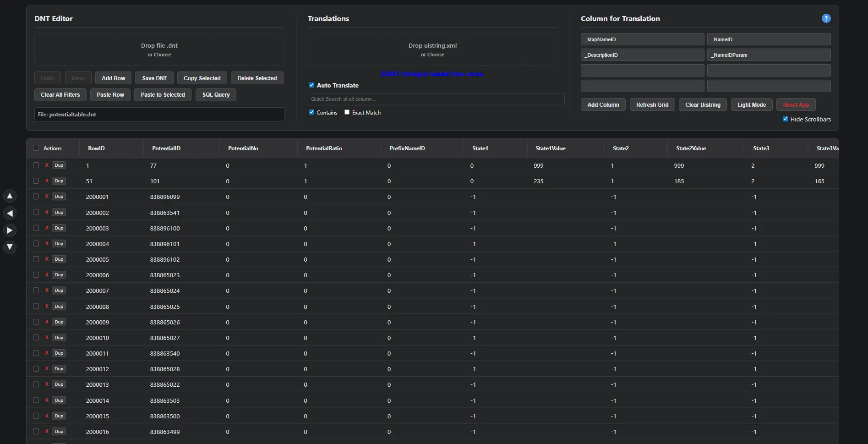This screenshot has height=444, width=868.
Task: Uncheck Hide Scrollbars checkbox
Action: (786, 119)
